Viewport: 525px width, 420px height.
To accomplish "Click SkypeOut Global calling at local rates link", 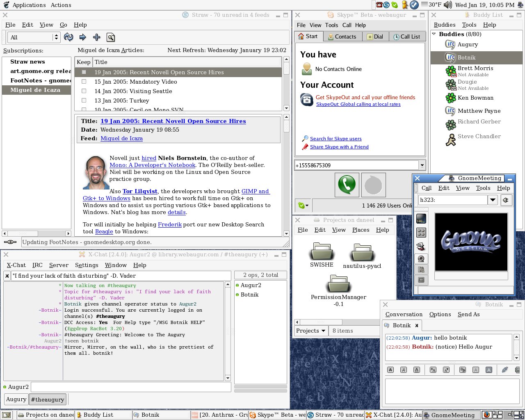I will (x=358, y=104).
